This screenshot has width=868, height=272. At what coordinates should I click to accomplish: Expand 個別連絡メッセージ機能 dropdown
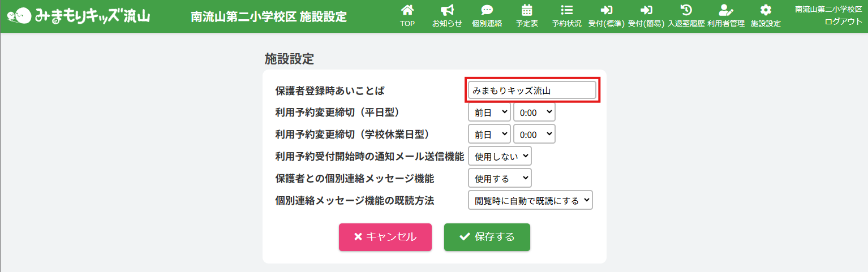(x=500, y=178)
